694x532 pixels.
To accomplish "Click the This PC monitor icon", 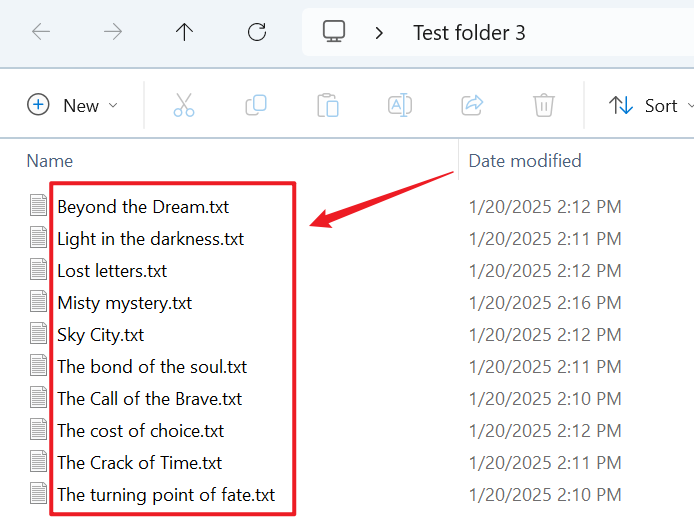I will click(x=334, y=31).
